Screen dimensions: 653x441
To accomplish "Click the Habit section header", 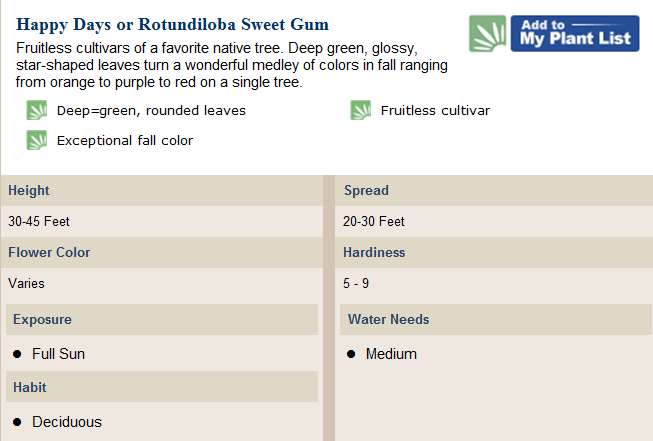I will (x=162, y=387).
